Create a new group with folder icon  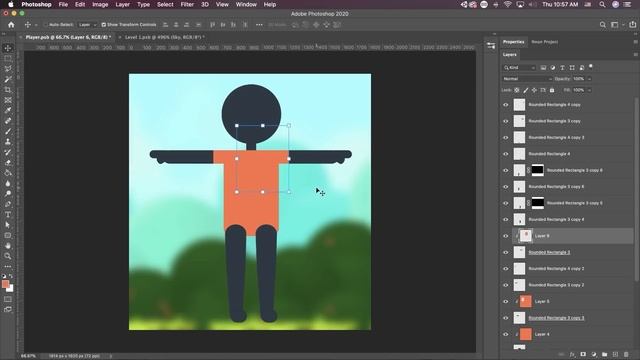pyautogui.click(x=604, y=354)
